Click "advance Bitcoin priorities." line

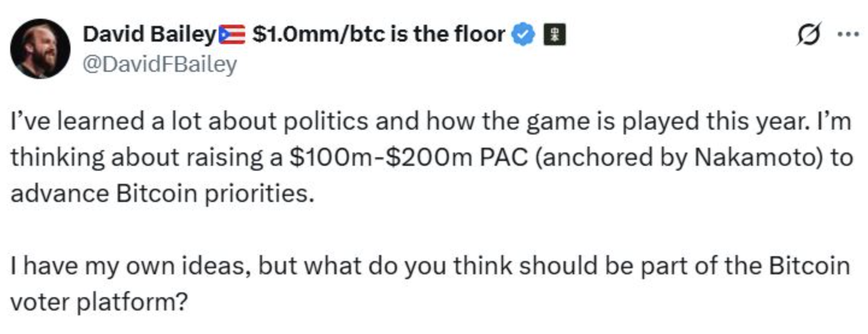coord(163,195)
